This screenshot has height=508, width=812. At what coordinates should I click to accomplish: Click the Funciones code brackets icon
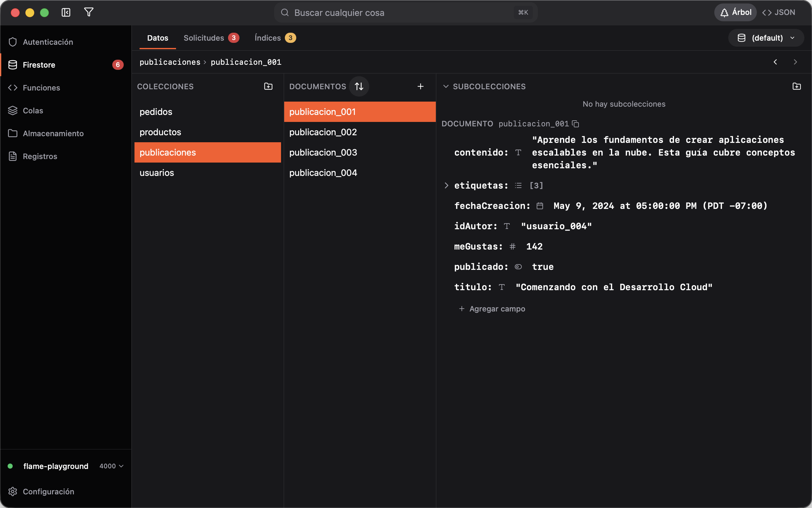pyautogui.click(x=13, y=88)
